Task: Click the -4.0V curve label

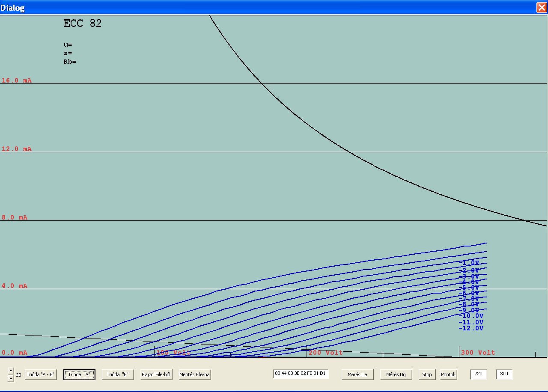Action: [x=469, y=282]
